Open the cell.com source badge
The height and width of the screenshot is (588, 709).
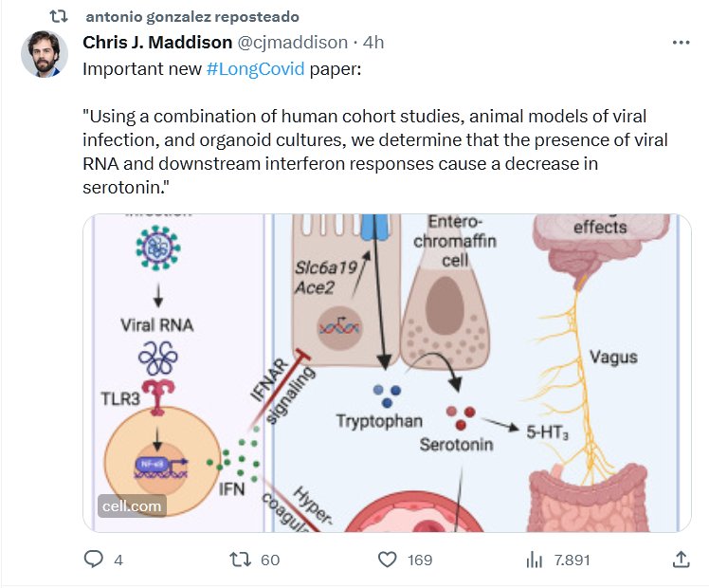(132, 505)
